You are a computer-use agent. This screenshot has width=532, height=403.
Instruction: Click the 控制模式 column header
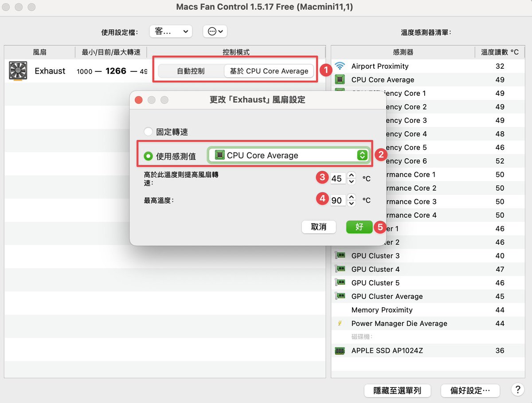[x=236, y=52]
